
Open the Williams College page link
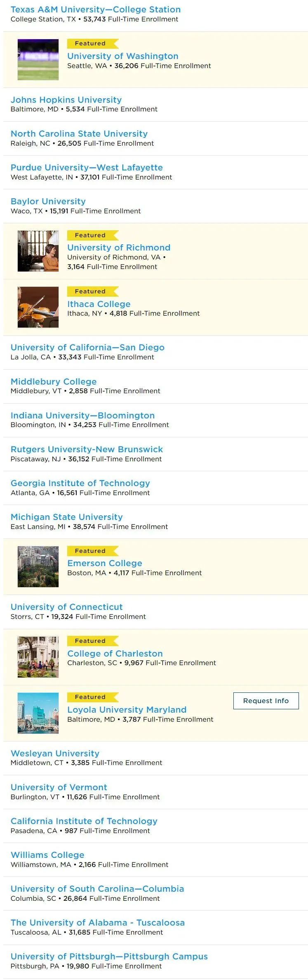click(47, 855)
